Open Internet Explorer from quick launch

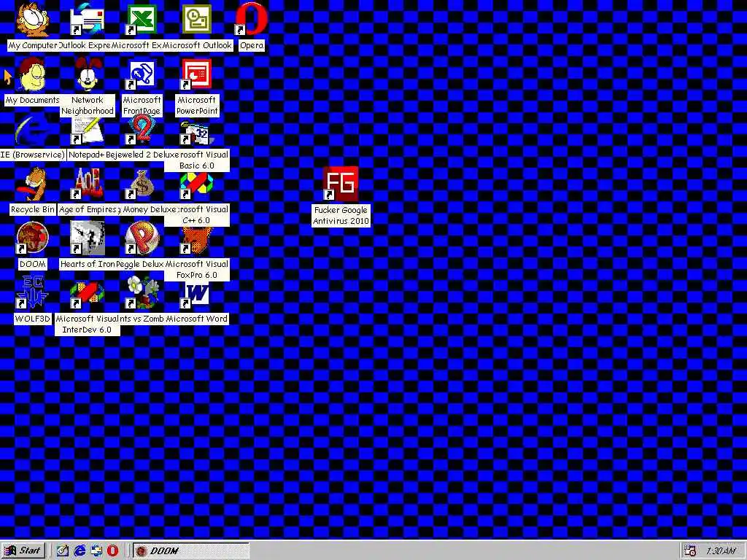tap(79, 551)
